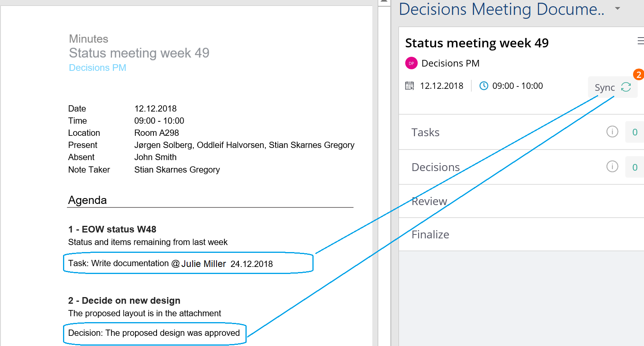The height and width of the screenshot is (346, 644).
Task: Click the scrollbar up arrow in document
Action: 384,2
